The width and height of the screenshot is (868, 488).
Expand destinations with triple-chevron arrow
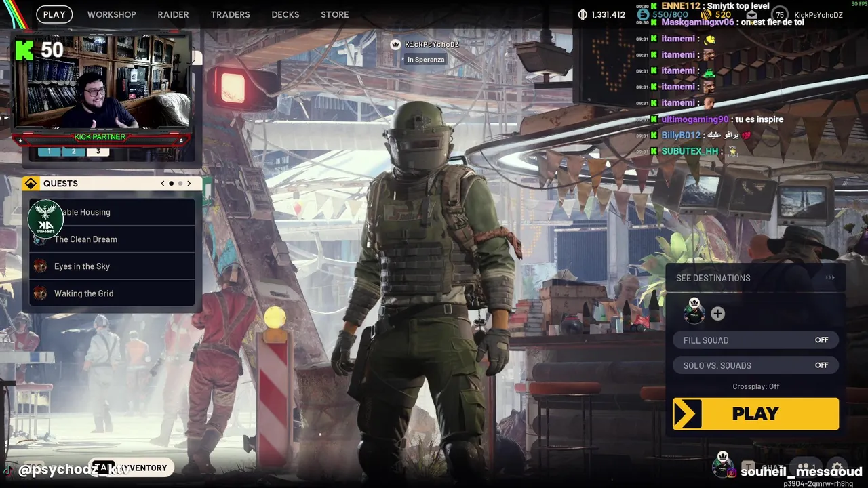(x=830, y=278)
